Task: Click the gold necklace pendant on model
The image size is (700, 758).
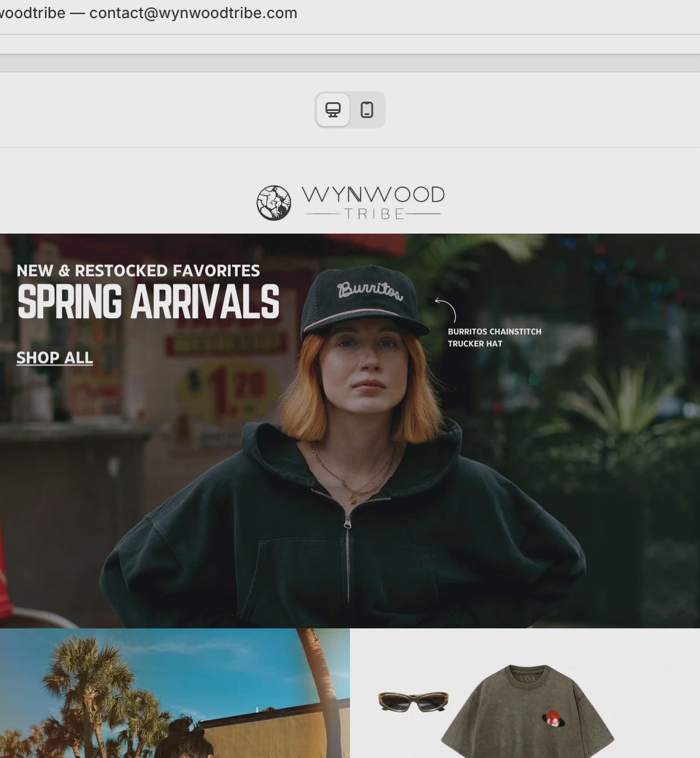Action: [x=354, y=498]
